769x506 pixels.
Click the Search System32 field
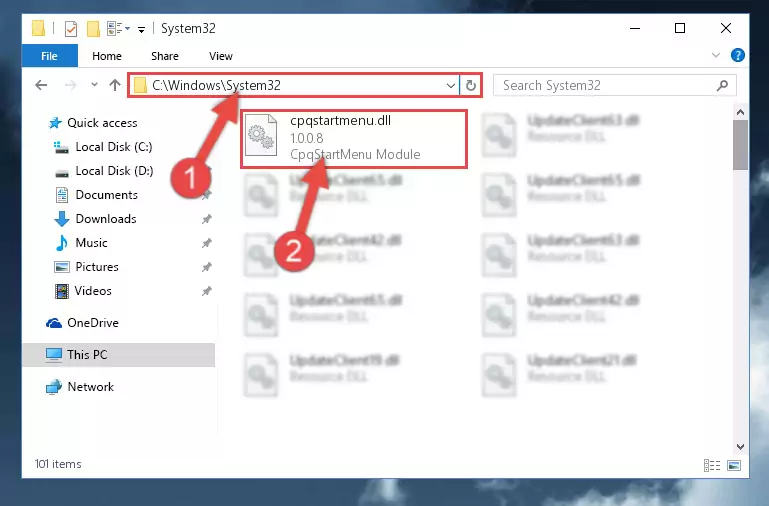(615, 85)
